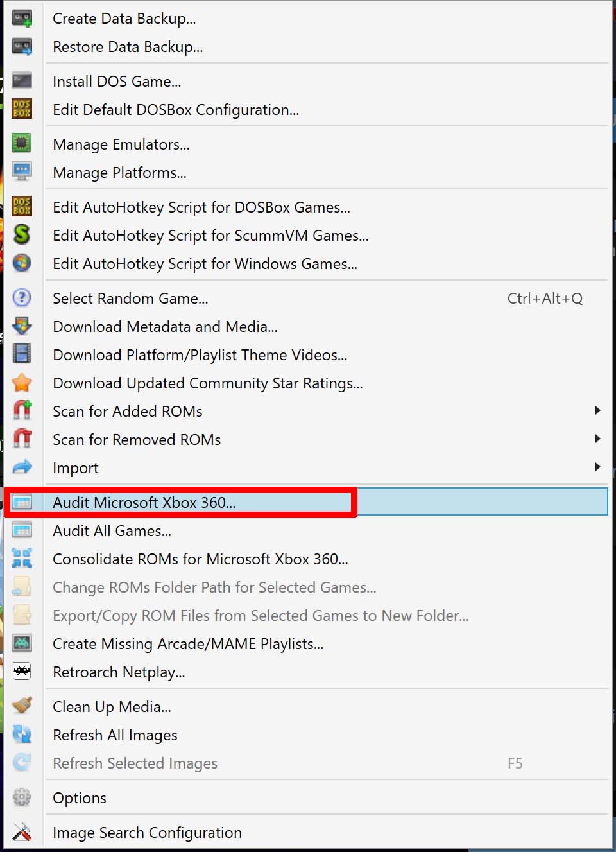Click the magnet icon beside Scan for Added ROMs
The width and height of the screenshot is (616, 852).
tap(22, 411)
